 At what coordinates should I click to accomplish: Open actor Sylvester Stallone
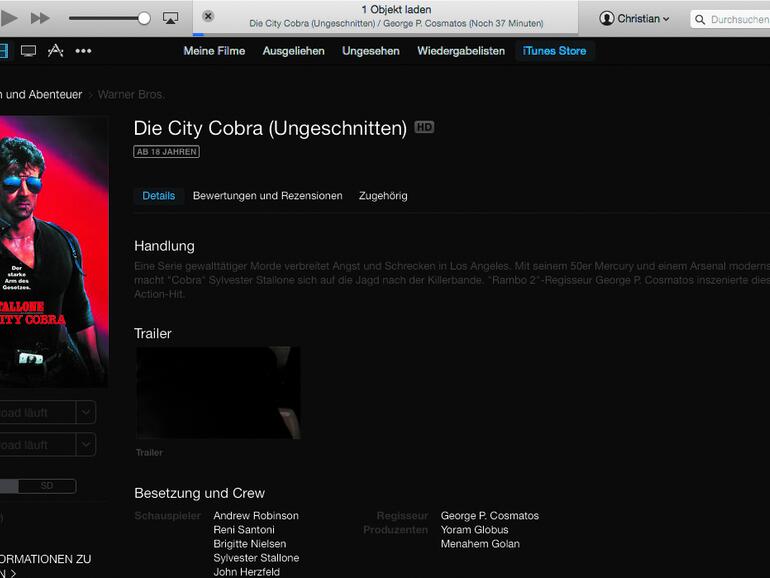pos(256,558)
